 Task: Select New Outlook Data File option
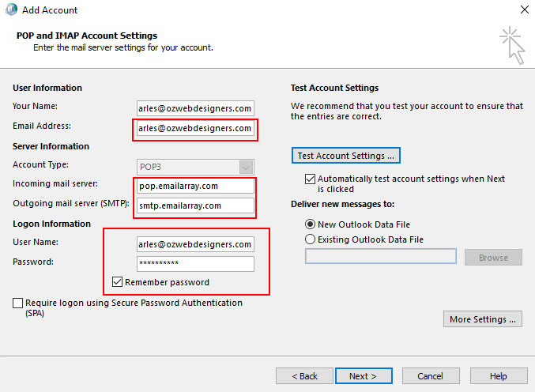[x=309, y=224]
